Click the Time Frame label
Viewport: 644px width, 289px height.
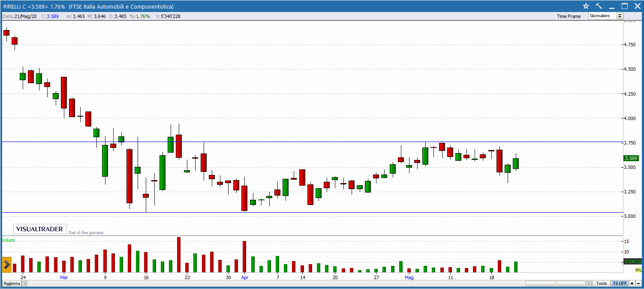coord(569,16)
